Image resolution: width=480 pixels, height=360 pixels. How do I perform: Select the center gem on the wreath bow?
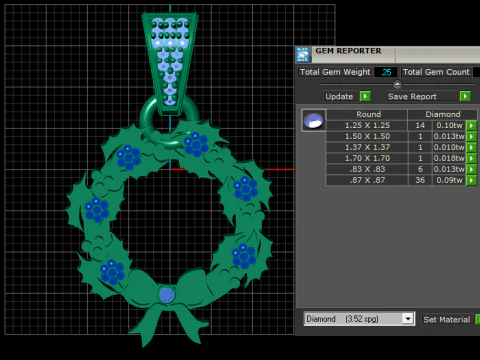[167, 295]
